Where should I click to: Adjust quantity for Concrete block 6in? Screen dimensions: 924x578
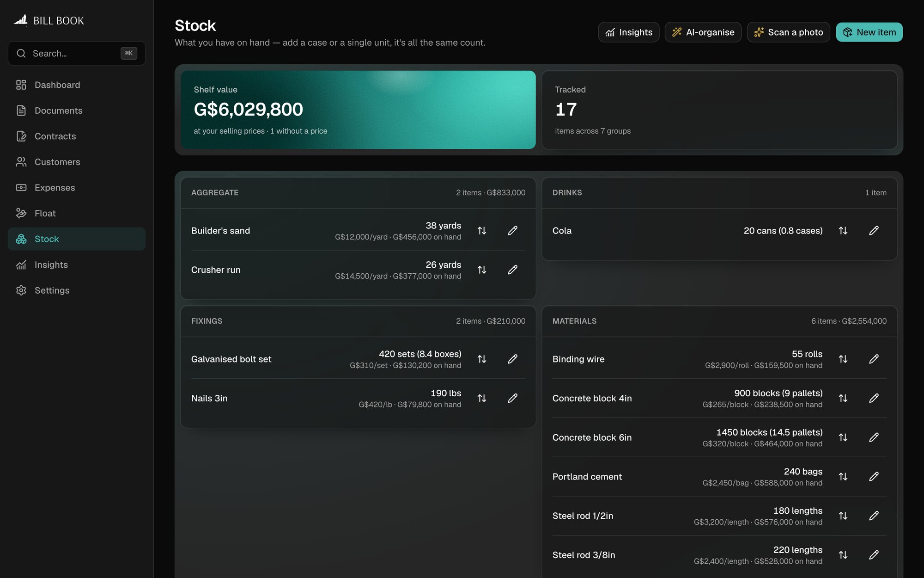pos(843,437)
